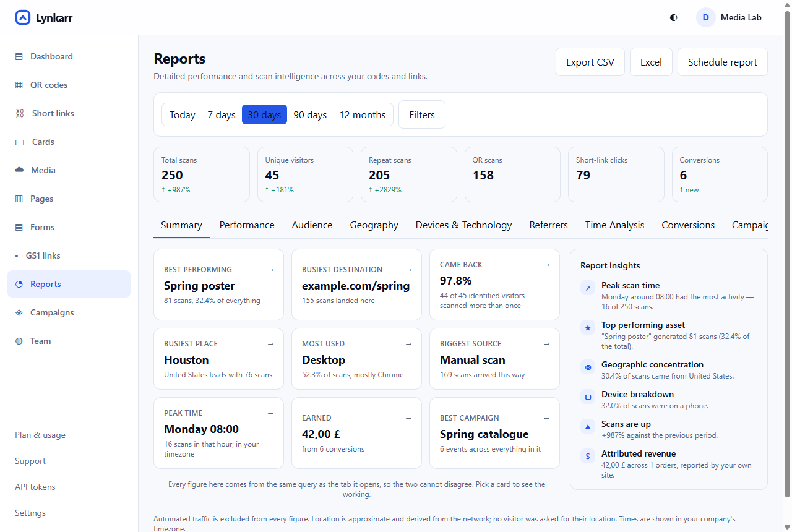This screenshot has width=792, height=532.
Task: Switch to the Performance tab
Action: click(247, 225)
